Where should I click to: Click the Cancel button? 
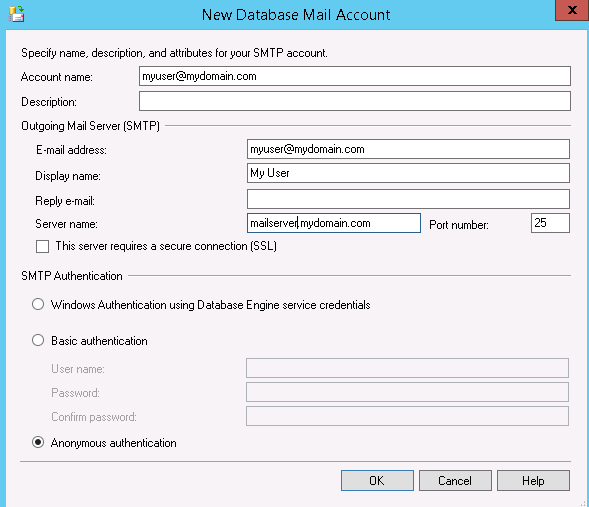click(455, 480)
